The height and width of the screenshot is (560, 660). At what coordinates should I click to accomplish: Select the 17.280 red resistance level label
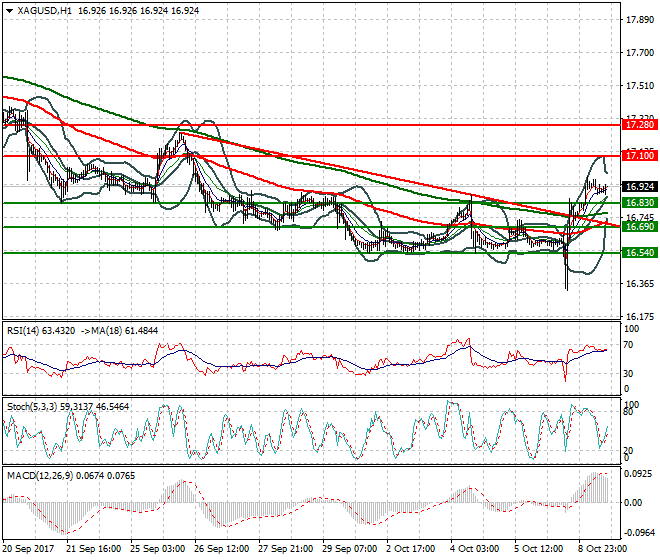pos(639,125)
